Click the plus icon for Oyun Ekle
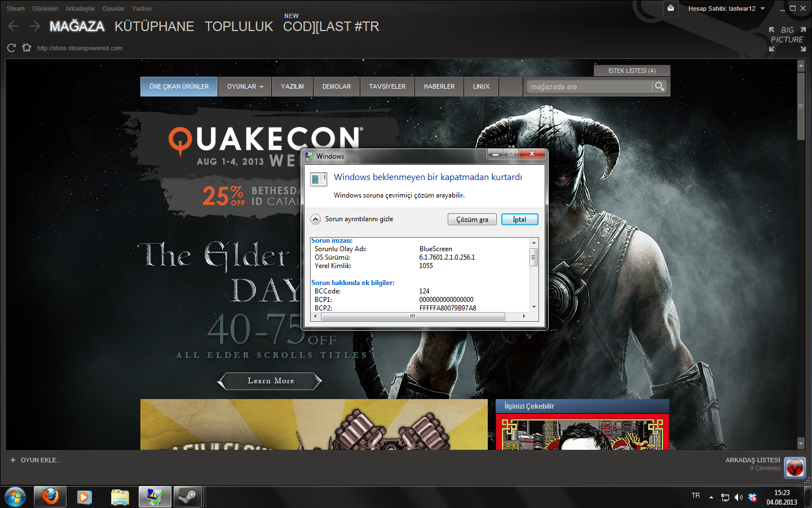The width and height of the screenshot is (812, 508). click(x=13, y=460)
